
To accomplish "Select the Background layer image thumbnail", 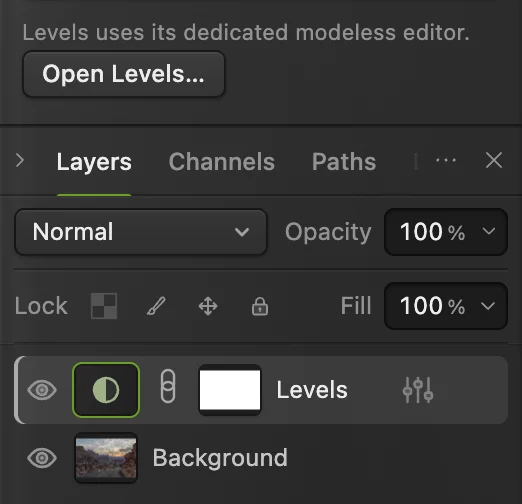I will tap(106, 458).
